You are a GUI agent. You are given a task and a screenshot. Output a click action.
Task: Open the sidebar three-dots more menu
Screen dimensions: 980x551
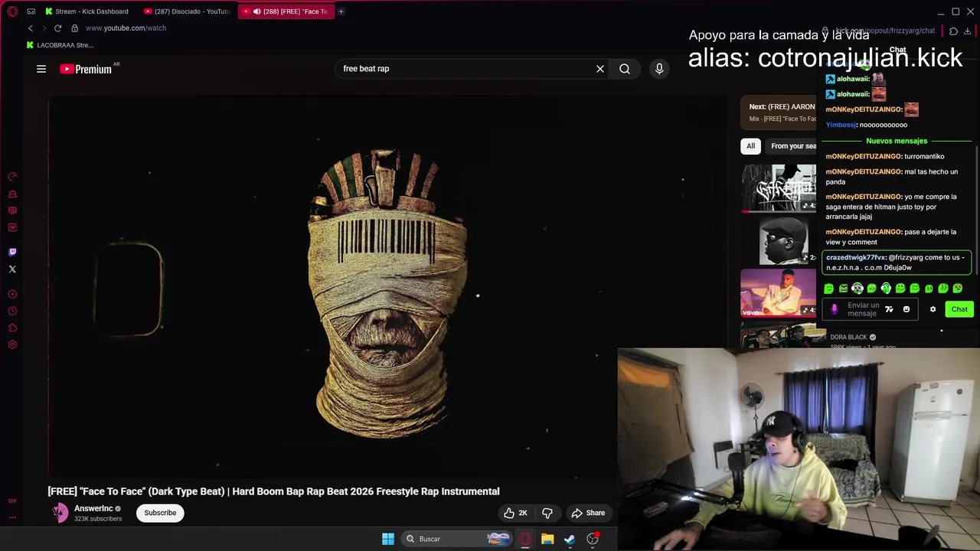[12, 517]
